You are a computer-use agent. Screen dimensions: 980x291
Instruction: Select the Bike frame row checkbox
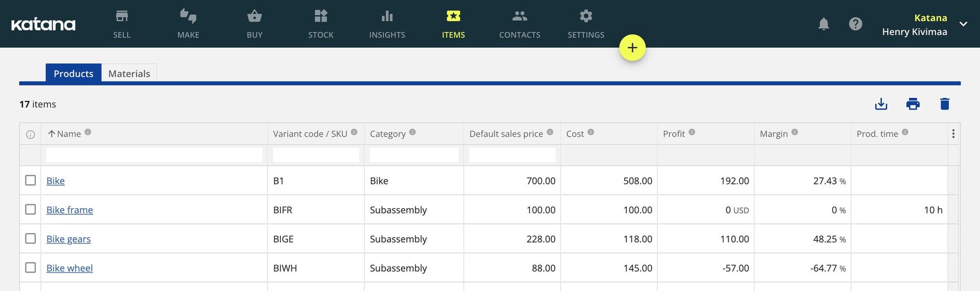point(31,209)
